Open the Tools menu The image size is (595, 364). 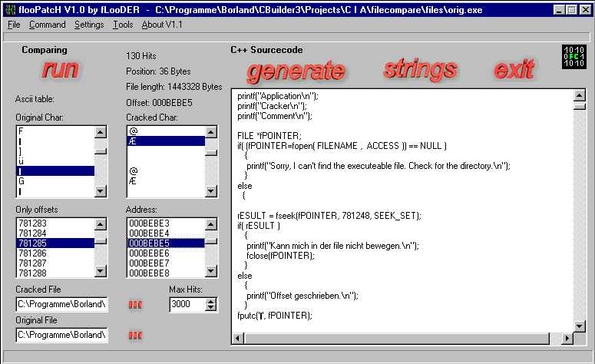[x=122, y=25]
